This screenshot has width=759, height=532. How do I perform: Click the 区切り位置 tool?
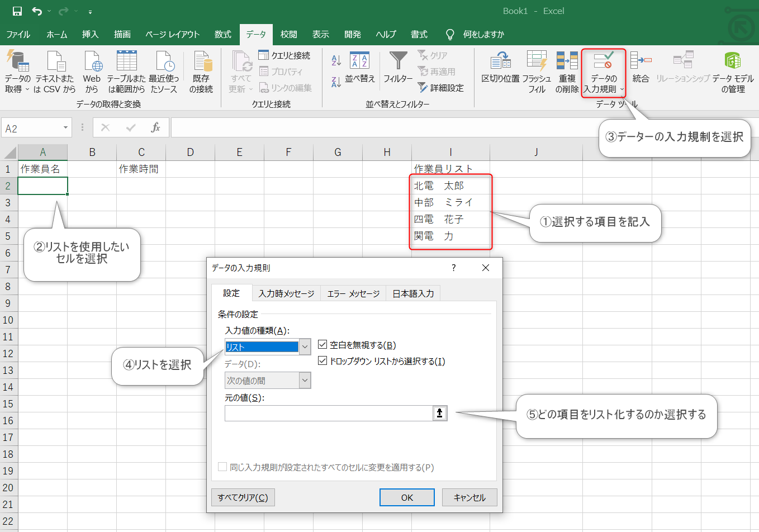(x=501, y=72)
